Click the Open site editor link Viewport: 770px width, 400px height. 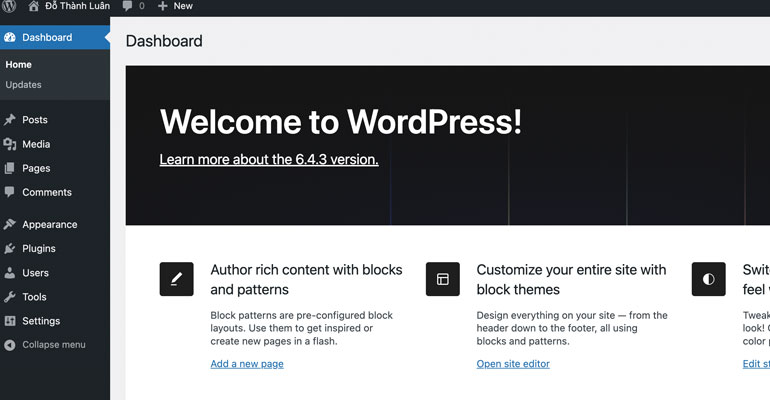click(513, 364)
